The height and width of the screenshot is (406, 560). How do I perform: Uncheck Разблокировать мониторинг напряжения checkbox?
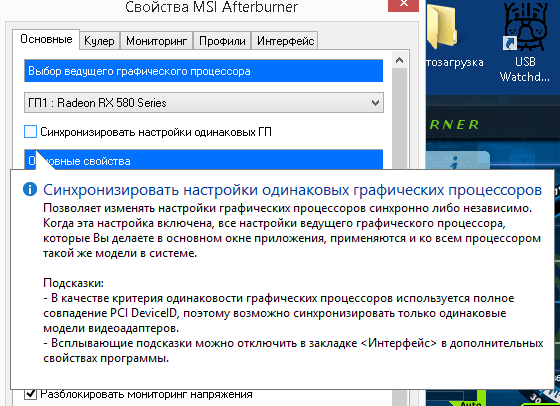(x=30, y=394)
